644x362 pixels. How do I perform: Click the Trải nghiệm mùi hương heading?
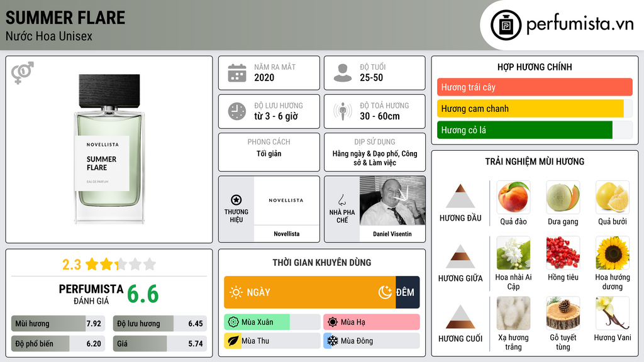click(x=535, y=162)
